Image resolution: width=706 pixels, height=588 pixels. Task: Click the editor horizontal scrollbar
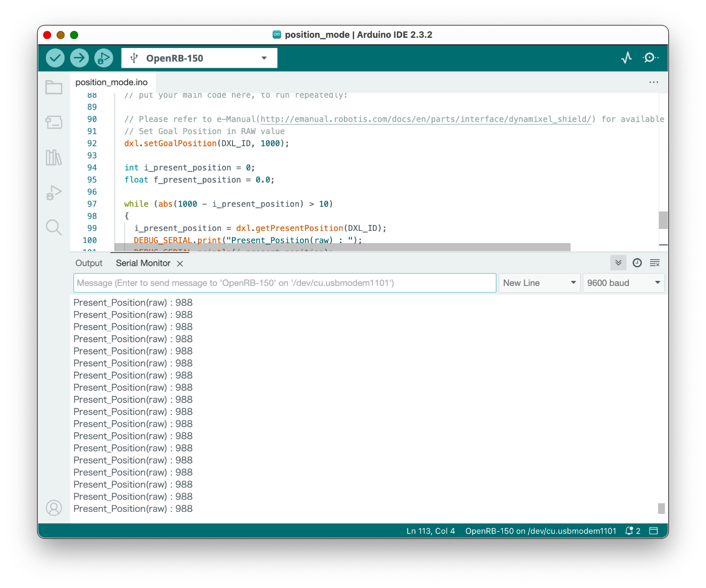[342, 247]
